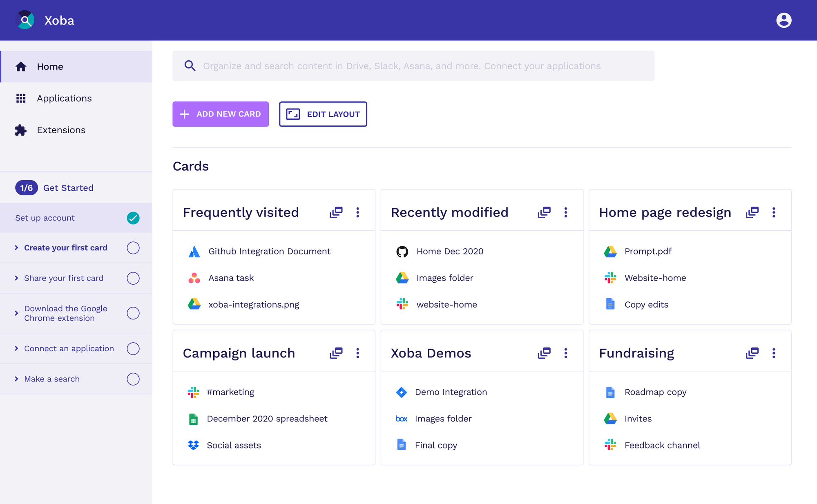The image size is (817, 504).
Task: Click the Edit Layout button
Action: (323, 114)
